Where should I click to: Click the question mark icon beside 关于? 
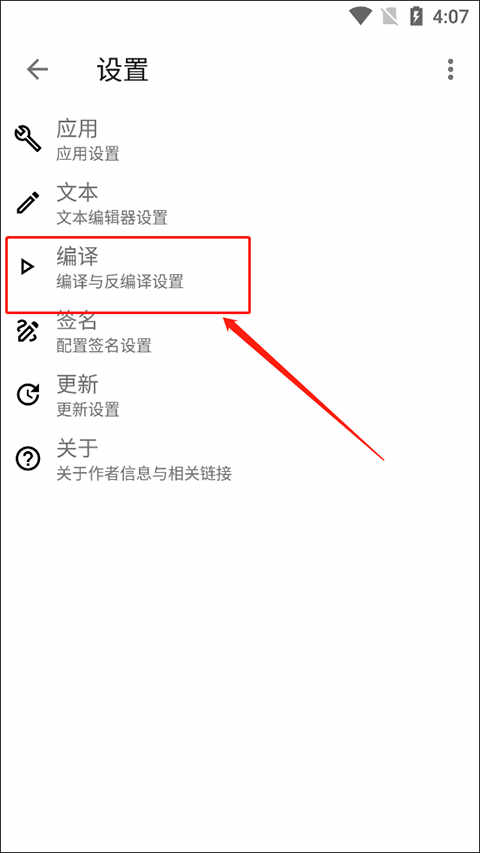click(28, 460)
